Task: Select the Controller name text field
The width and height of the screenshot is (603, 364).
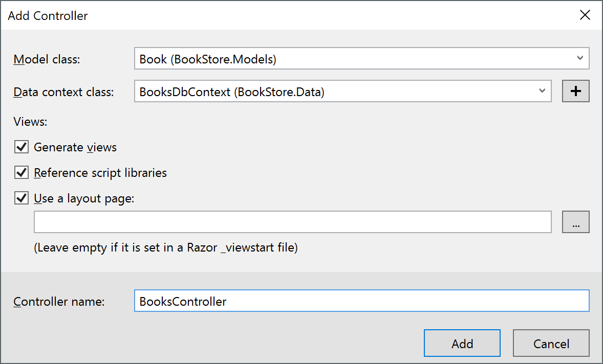Action: coord(358,301)
